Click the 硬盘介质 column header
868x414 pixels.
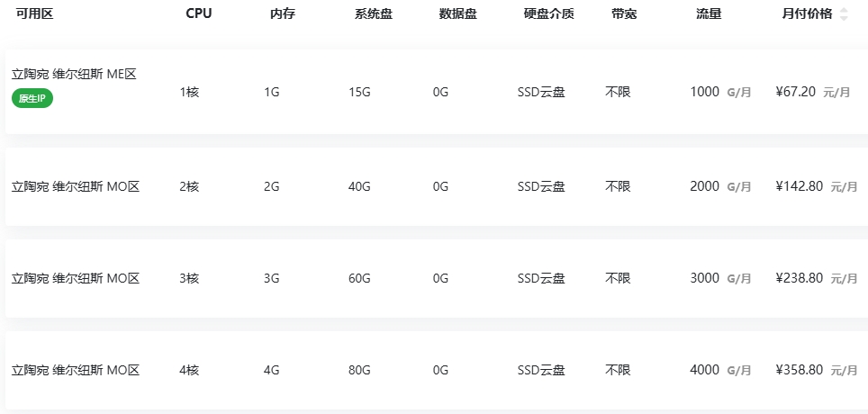click(x=549, y=14)
